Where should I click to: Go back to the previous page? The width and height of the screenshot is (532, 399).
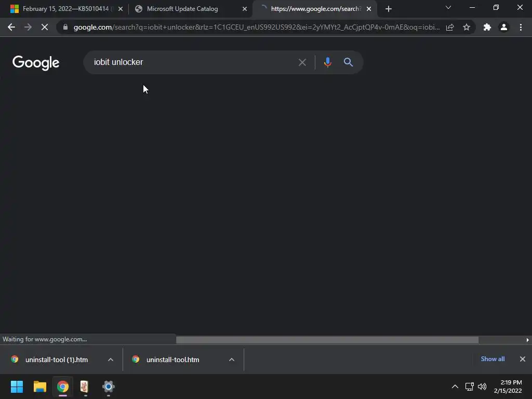(x=11, y=27)
